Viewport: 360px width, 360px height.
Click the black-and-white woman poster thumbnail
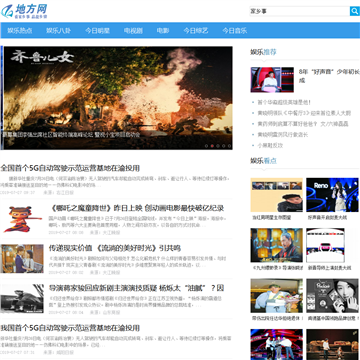(332, 296)
